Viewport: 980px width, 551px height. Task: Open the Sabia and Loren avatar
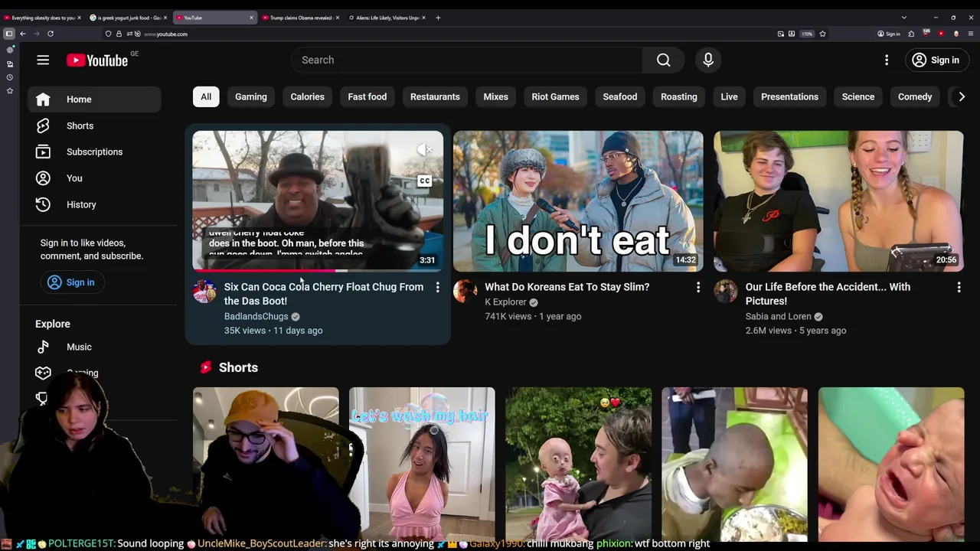coord(725,292)
